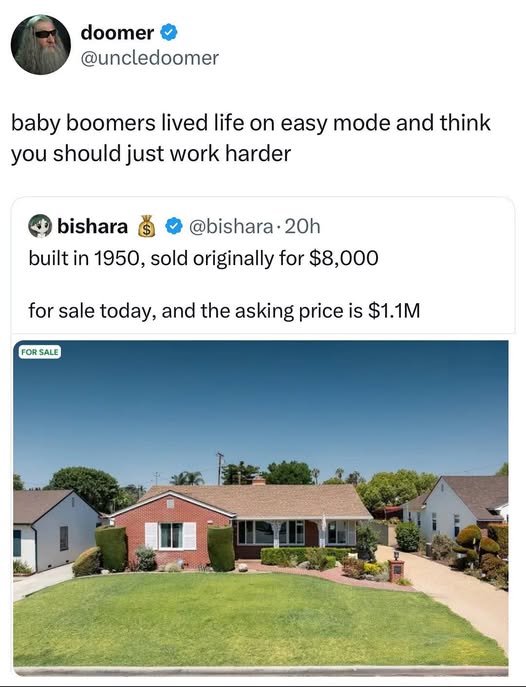Click the bishara display name
Screen dimensions: 526x687
[92, 226]
